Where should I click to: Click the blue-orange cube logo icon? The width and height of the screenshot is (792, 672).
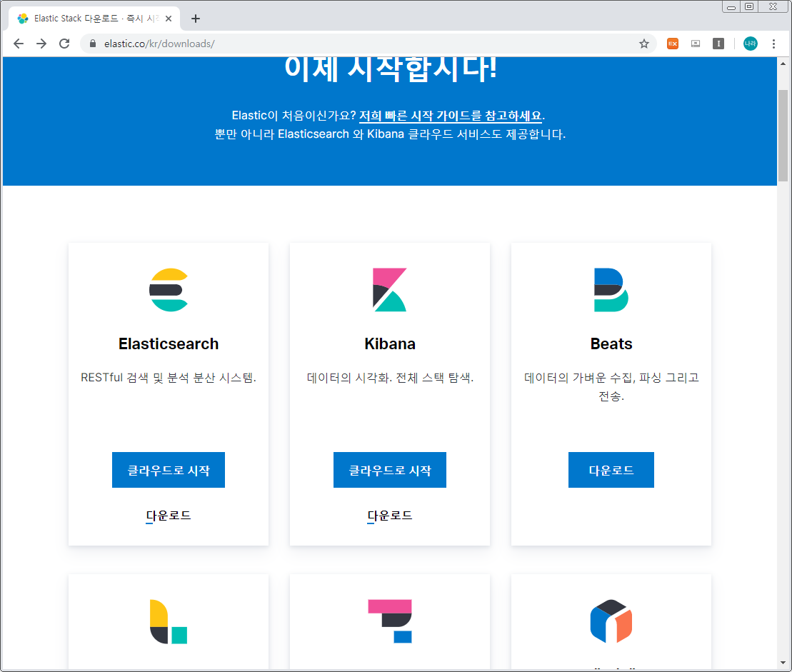click(611, 621)
